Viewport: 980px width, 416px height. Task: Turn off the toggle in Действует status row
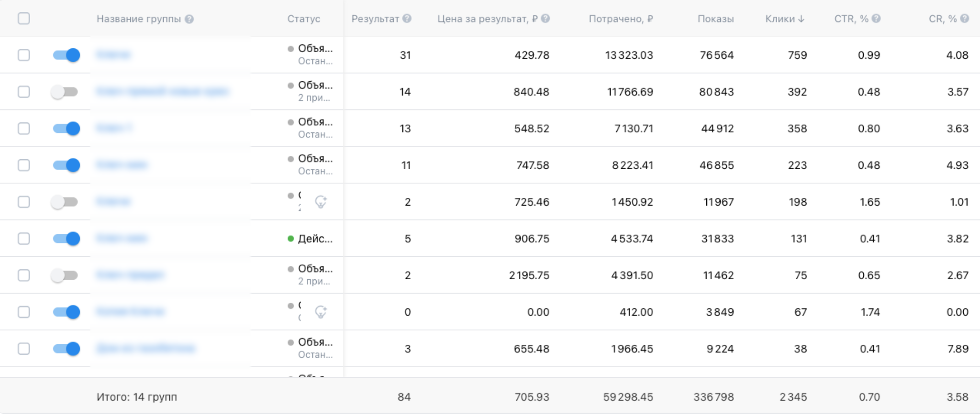[x=66, y=239]
